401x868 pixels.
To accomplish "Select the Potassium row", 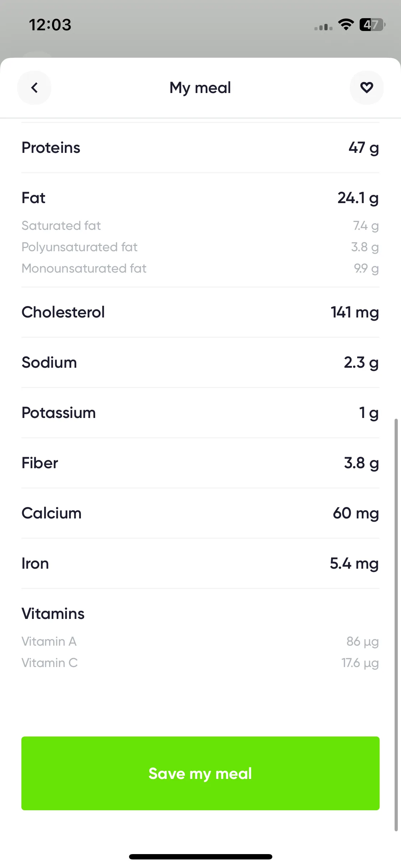I will (200, 413).
